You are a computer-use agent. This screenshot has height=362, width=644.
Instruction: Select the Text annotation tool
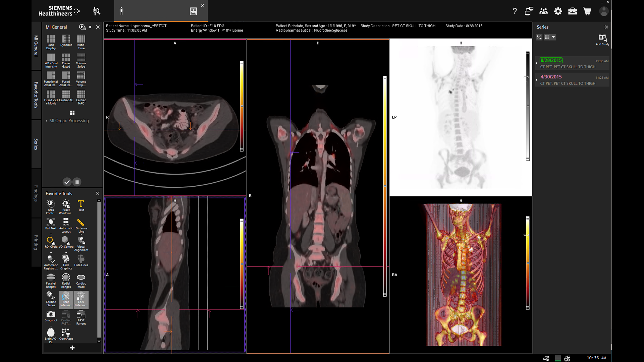81,205
